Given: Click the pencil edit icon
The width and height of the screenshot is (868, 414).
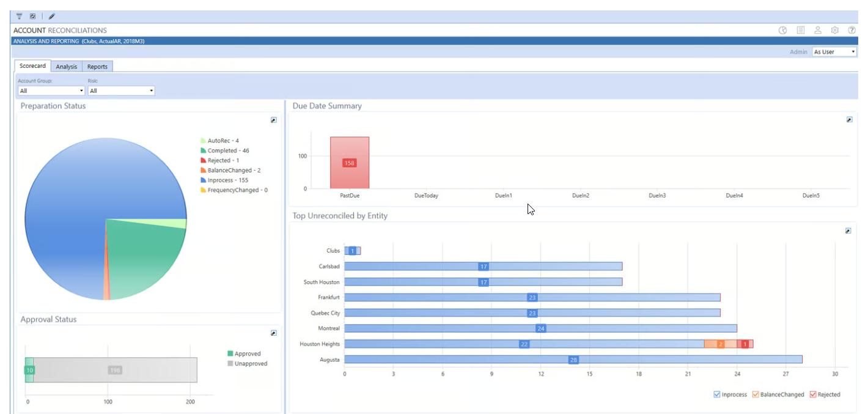Looking at the screenshot, I should coord(51,17).
